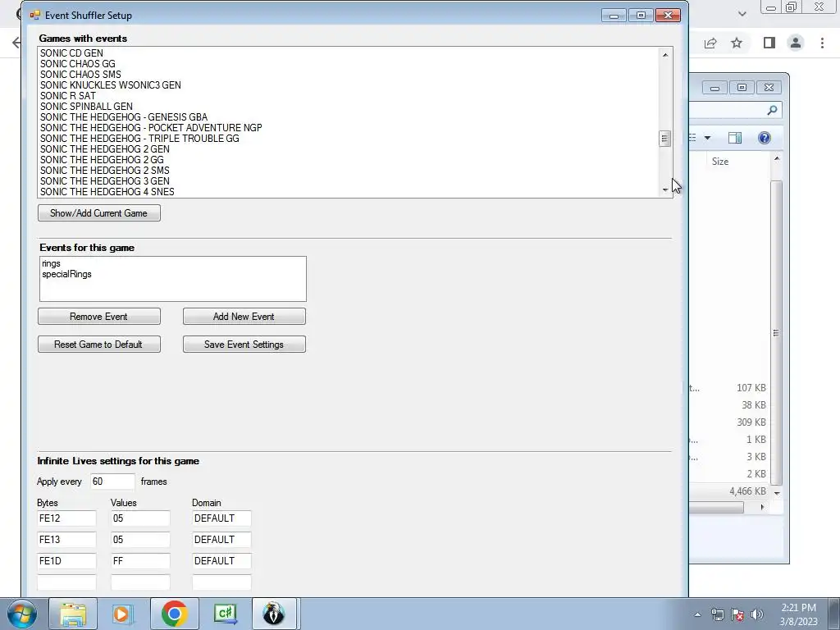840x630 pixels.
Task: Bookmark page with Chrome star icon
Action: coord(737,43)
